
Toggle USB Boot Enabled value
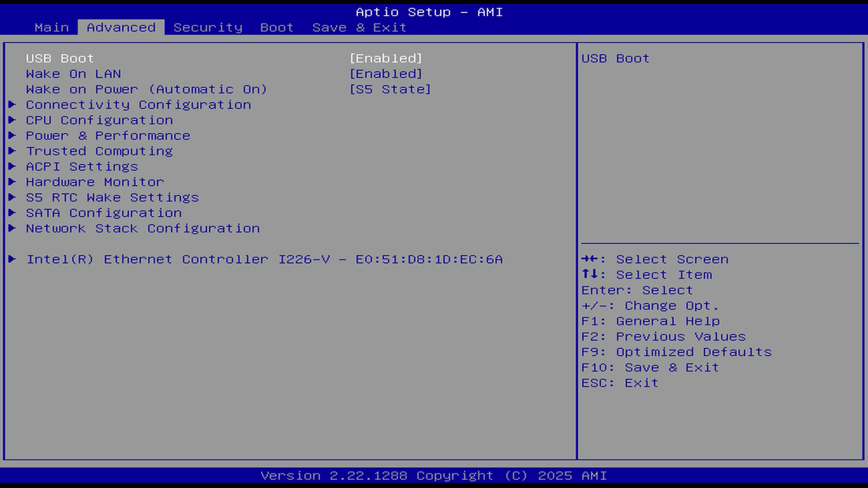[x=386, y=58]
